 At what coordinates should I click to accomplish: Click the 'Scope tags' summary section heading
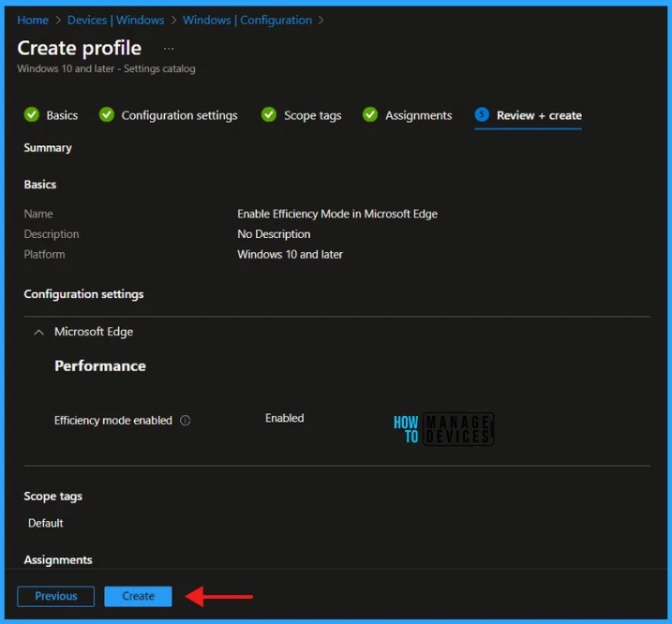click(x=53, y=497)
